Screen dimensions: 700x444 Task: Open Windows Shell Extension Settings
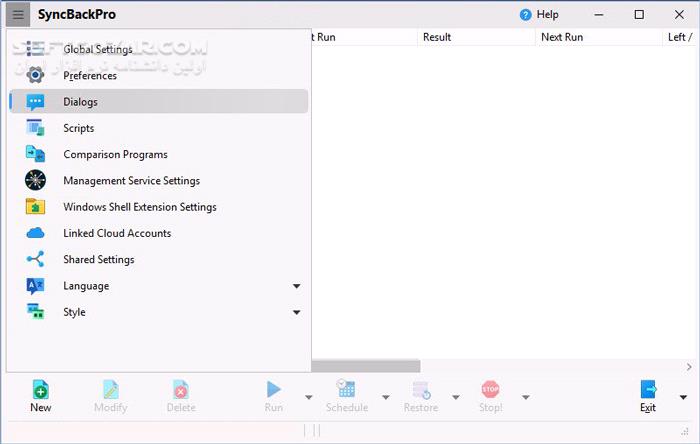click(x=158, y=207)
